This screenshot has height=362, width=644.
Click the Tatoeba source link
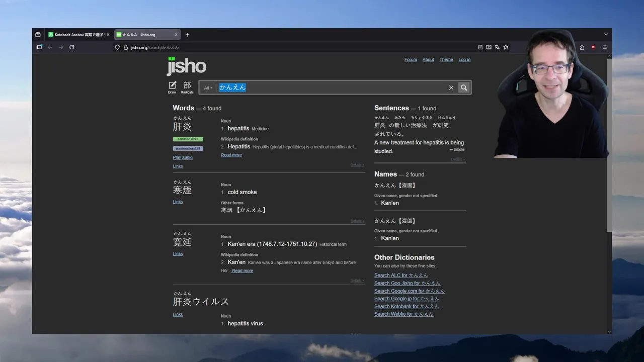click(459, 149)
